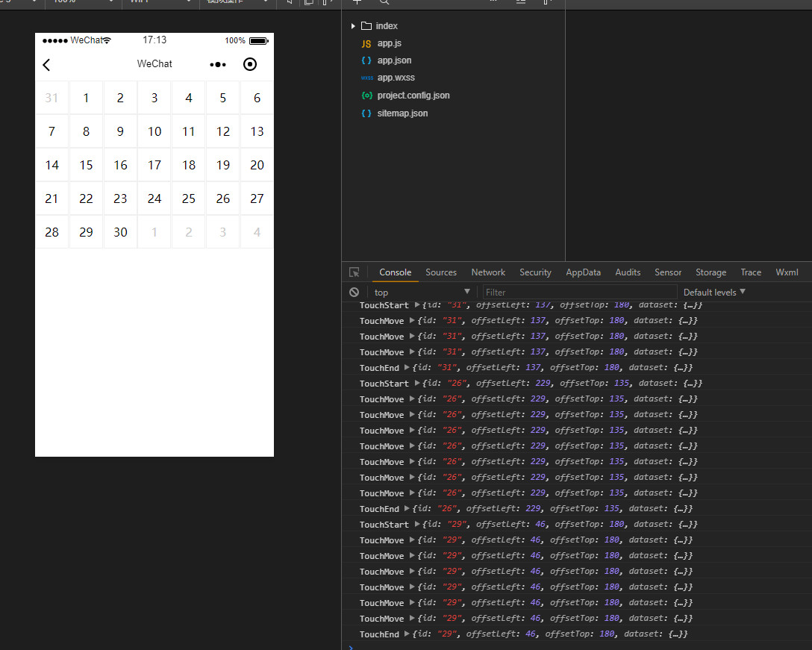
Task: Open the top context dropdown
Action: (422, 292)
